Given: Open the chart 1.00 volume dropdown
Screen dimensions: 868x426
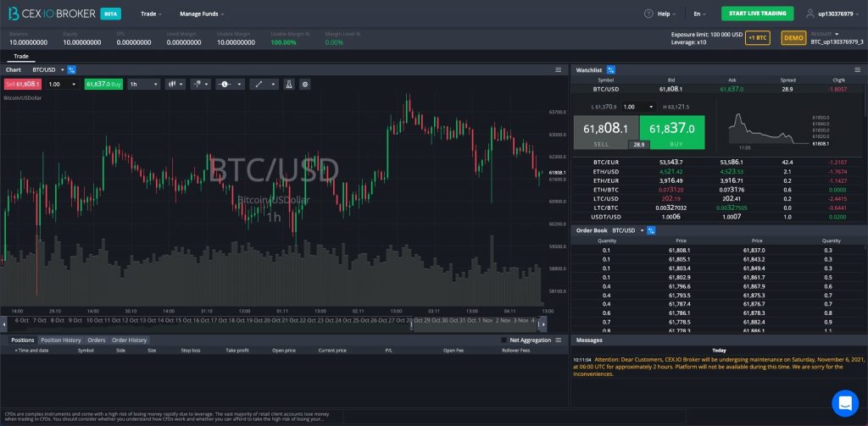Looking at the screenshot, I should tap(62, 84).
